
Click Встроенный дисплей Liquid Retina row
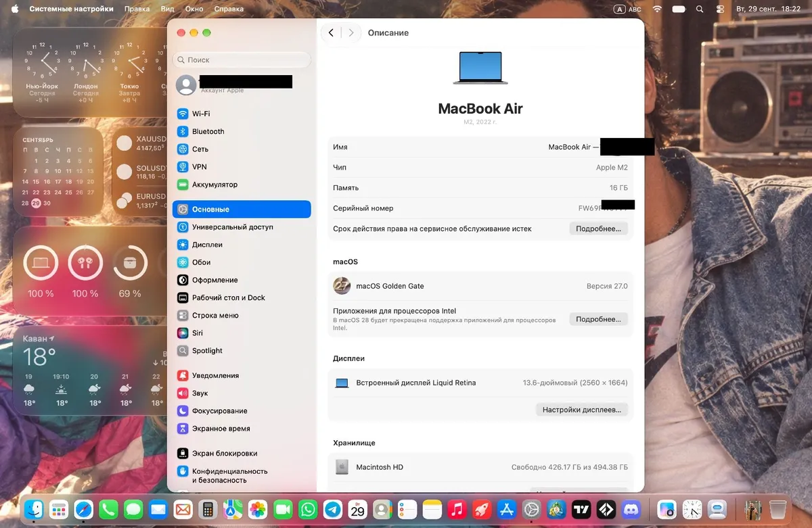[480, 383]
